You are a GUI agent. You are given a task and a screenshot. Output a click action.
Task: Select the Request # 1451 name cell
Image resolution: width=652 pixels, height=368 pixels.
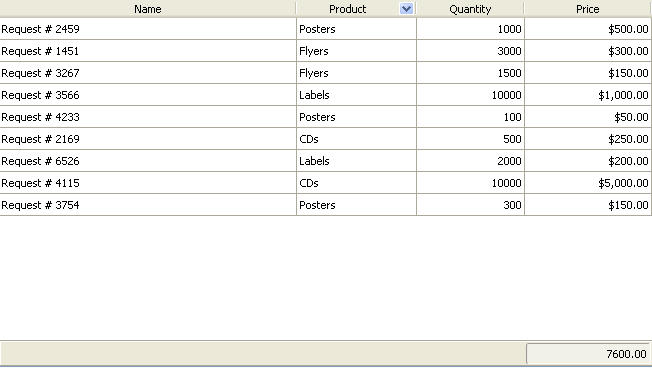(x=148, y=51)
